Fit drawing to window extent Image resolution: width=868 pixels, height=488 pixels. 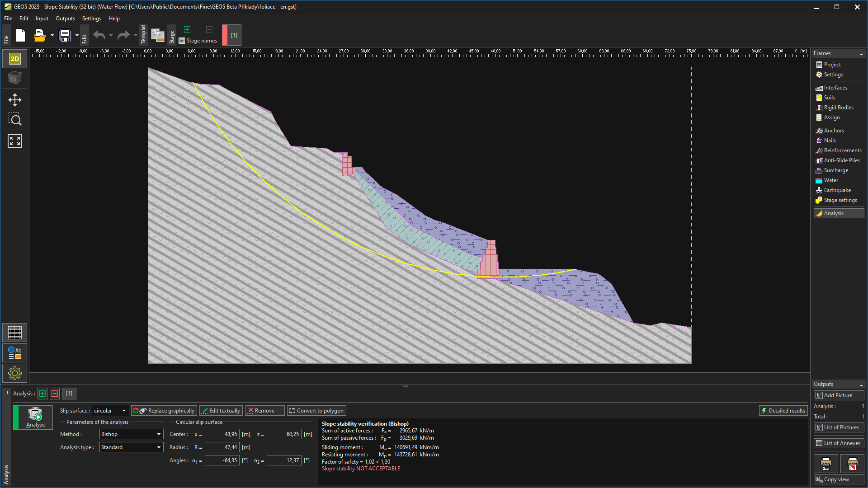[15, 141]
